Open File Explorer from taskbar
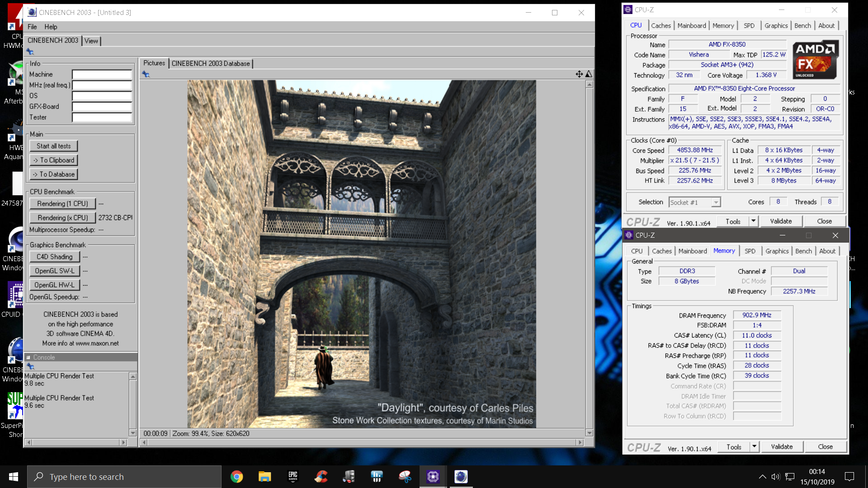Viewport: 868px width, 488px height. click(264, 477)
